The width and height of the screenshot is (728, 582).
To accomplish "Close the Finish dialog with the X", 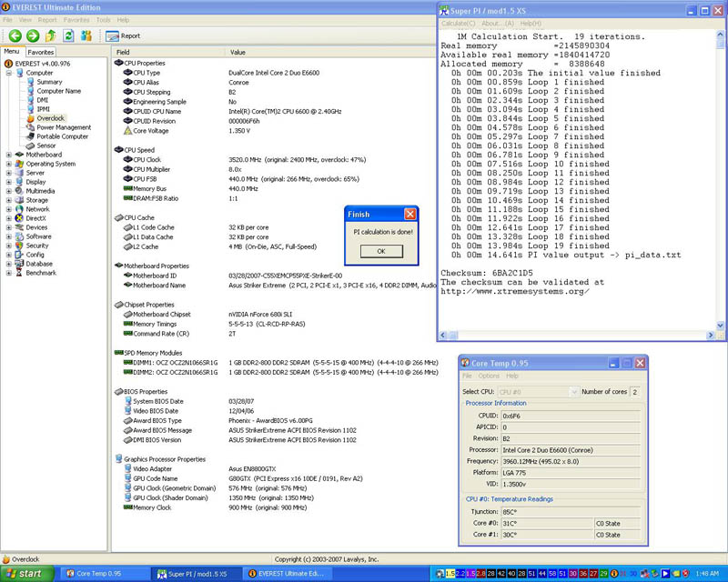I will (410, 214).
